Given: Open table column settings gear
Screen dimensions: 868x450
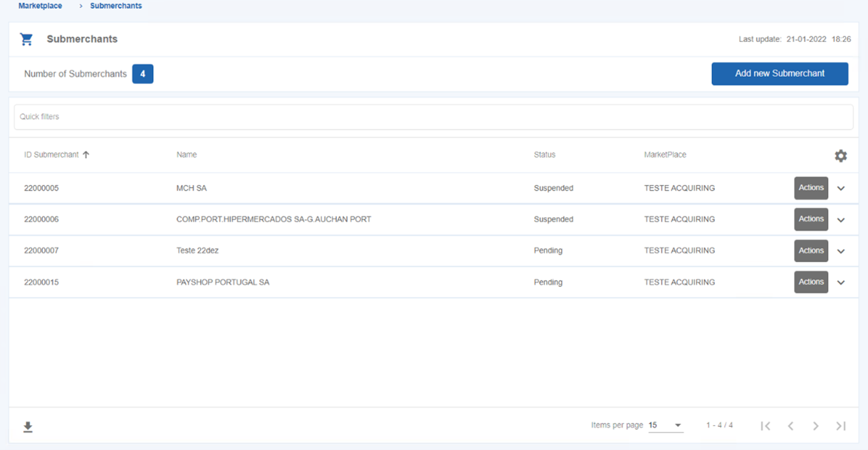Looking at the screenshot, I should pyautogui.click(x=840, y=156).
